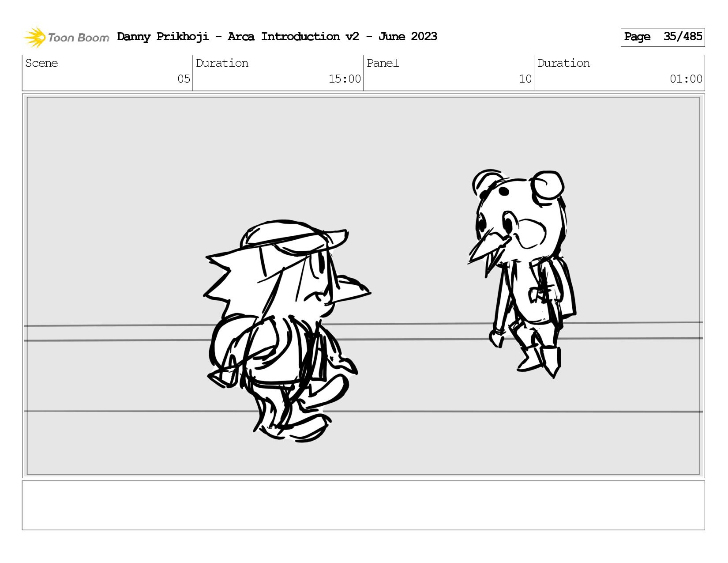Click the scene duration value '15:00'
Image resolution: width=728 pixels, height=563 pixels.
click(x=345, y=79)
